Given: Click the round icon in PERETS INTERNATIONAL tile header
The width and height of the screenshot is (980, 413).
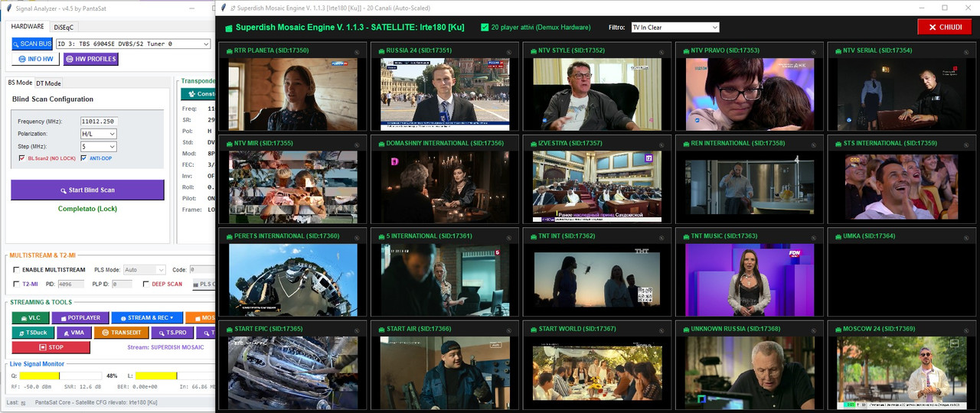Looking at the screenshot, I should [x=357, y=238].
